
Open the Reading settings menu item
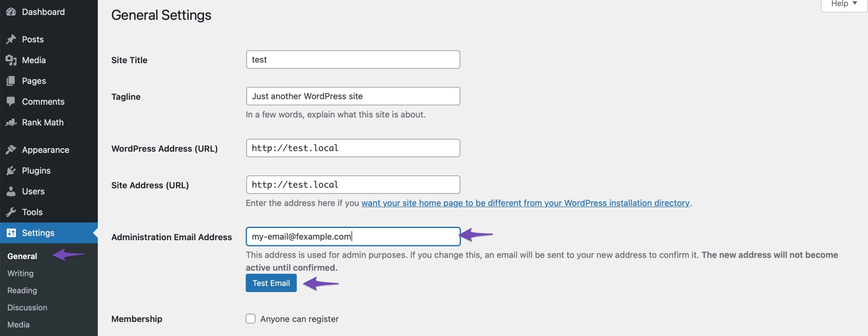point(22,290)
